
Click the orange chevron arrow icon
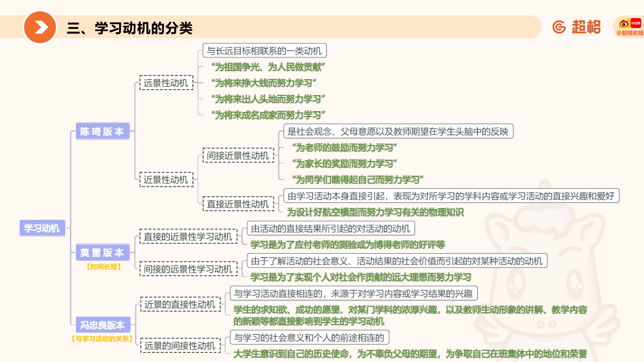click(x=40, y=27)
